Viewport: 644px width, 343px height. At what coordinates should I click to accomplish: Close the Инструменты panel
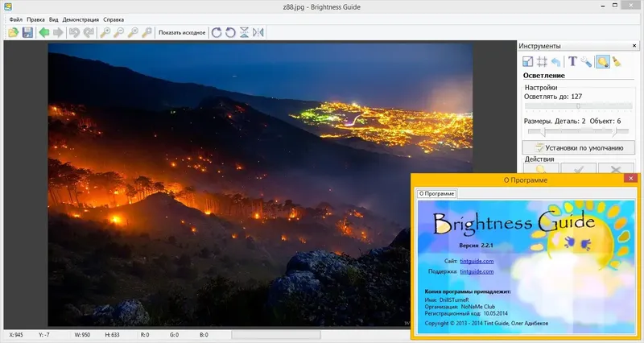click(634, 46)
